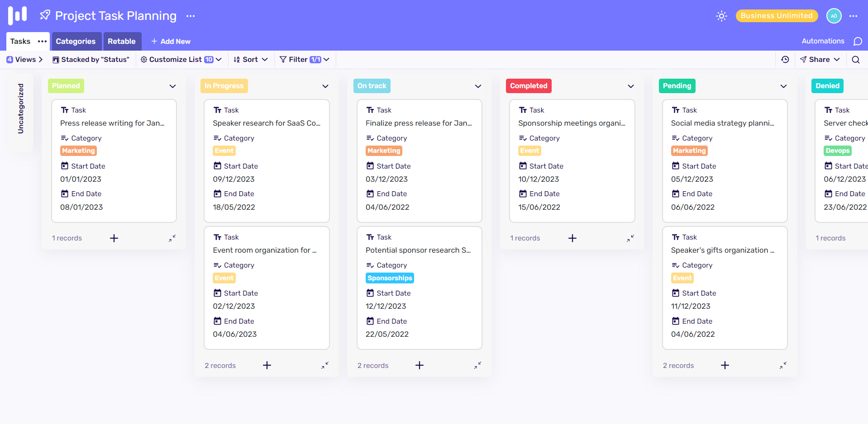Click the search magnifier icon

coord(855,60)
